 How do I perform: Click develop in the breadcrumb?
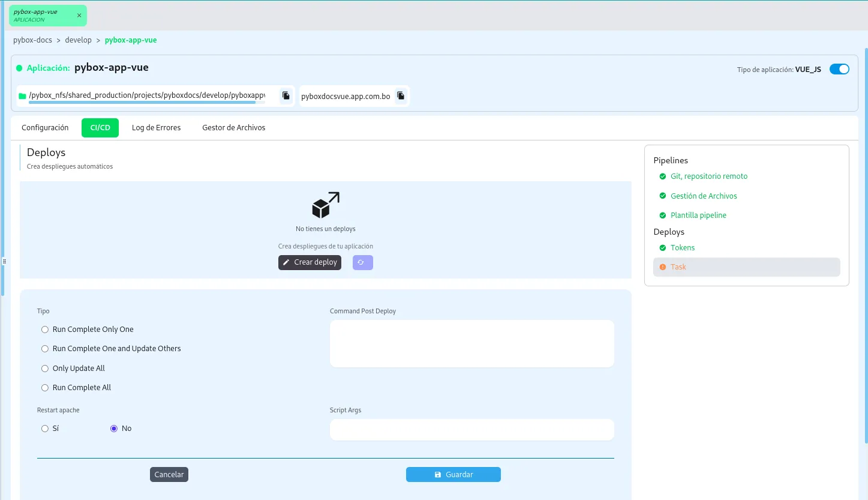(79, 40)
